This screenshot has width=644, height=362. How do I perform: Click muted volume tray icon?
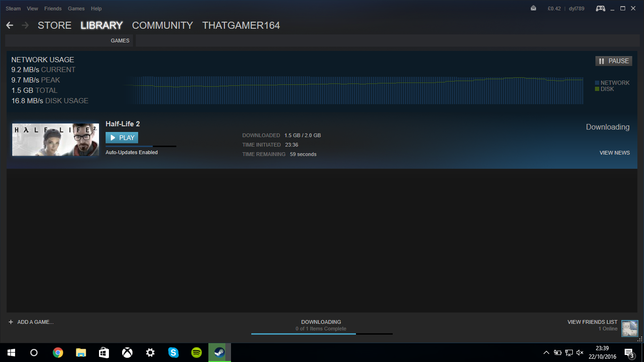pos(580,353)
